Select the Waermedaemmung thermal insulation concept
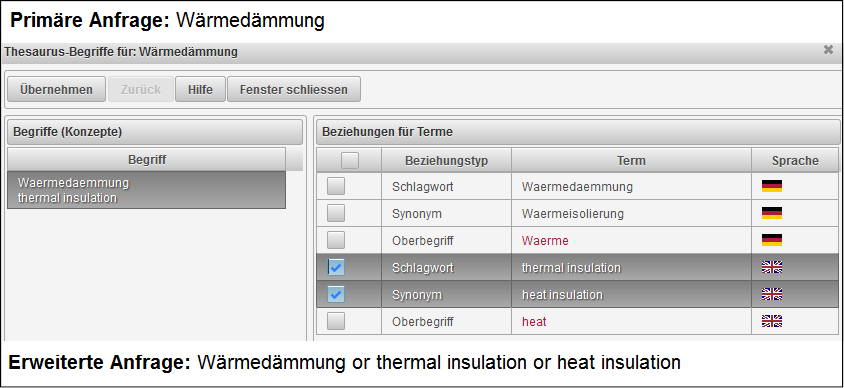844x388 pixels. 146,190
